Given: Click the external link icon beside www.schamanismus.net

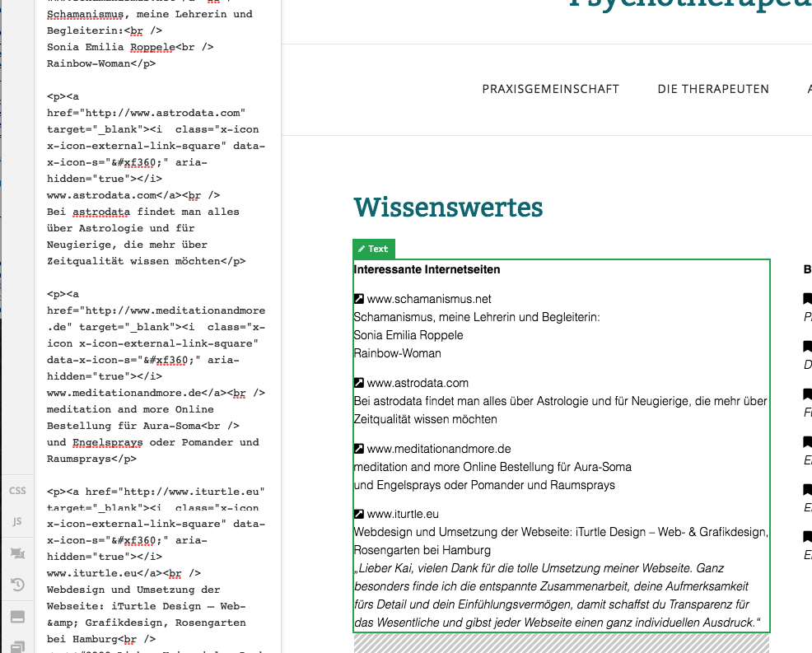Looking at the screenshot, I should tap(359, 299).
